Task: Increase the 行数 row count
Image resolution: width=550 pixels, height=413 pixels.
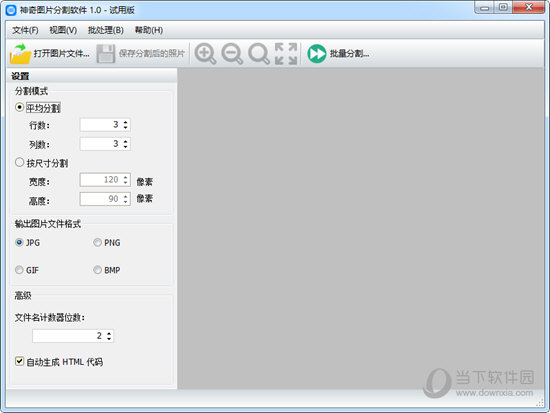Action: click(x=126, y=121)
